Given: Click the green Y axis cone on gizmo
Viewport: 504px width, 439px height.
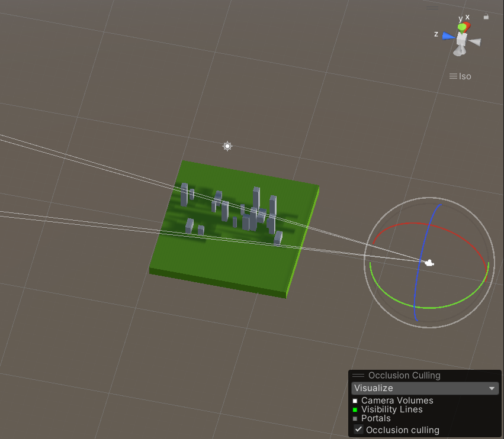Looking at the screenshot, I should tap(461, 27).
